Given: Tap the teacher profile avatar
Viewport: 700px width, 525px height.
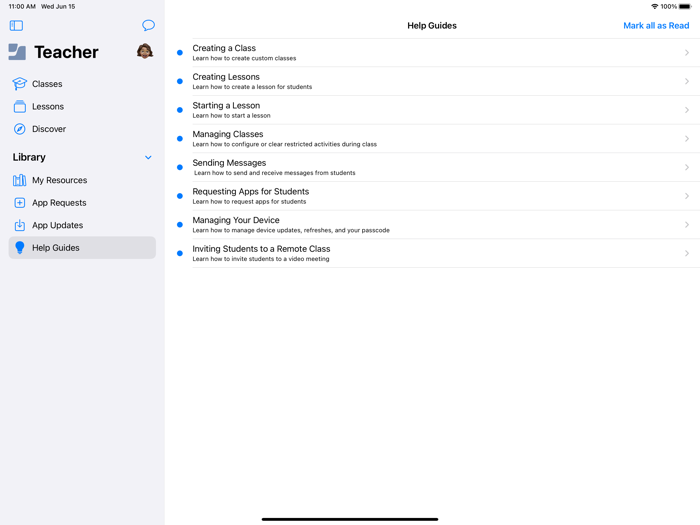Looking at the screenshot, I should pos(145,51).
